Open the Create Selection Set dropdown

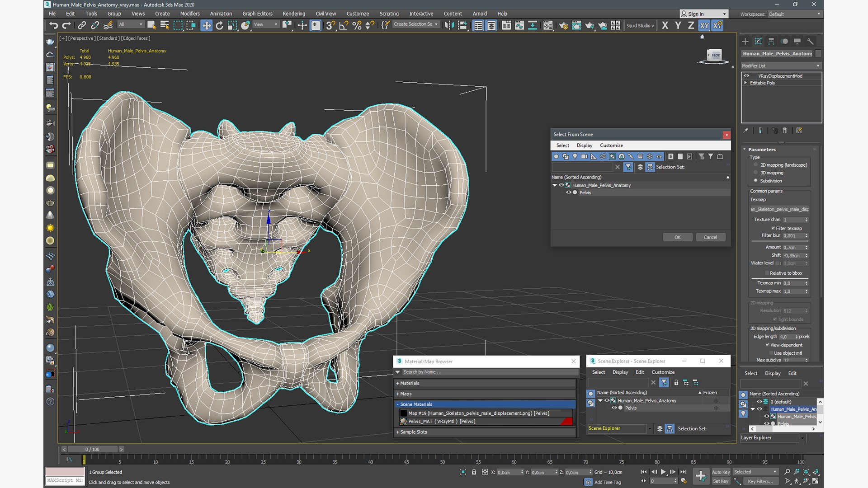[x=415, y=24]
